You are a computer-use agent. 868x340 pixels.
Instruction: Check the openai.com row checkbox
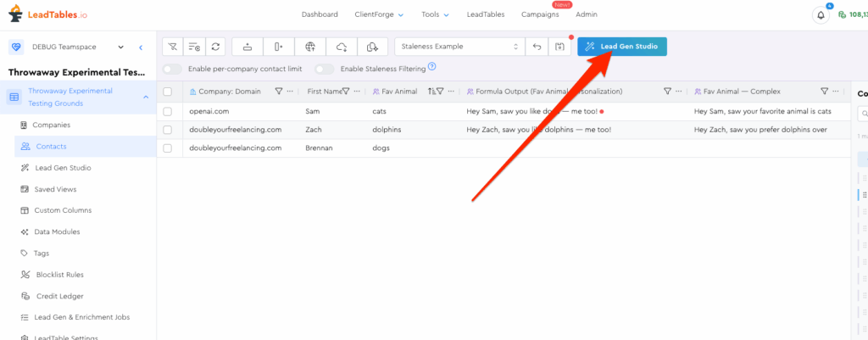tap(168, 111)
